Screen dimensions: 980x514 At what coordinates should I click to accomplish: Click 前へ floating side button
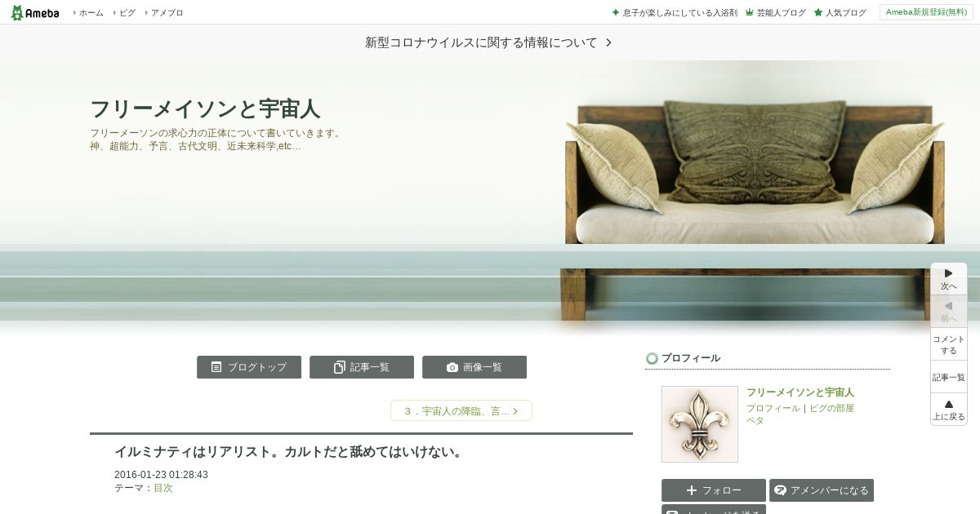pyautogui.click(x=949, y=312)
